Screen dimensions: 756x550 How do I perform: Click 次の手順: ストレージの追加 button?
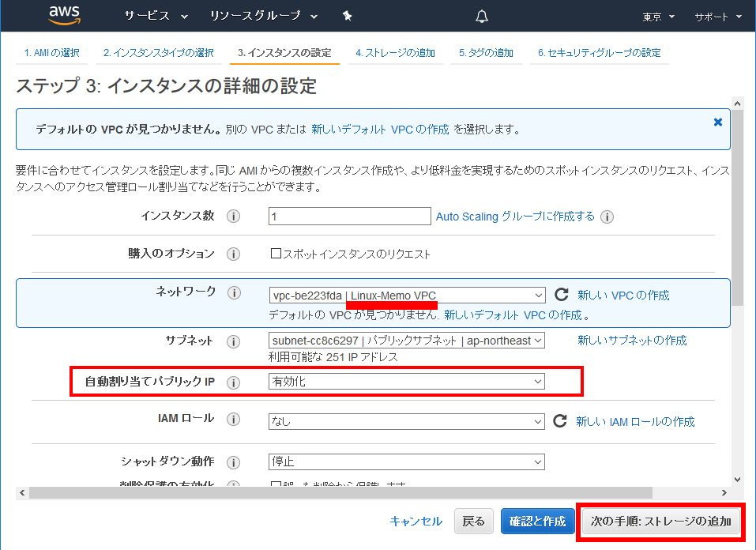point(660,522)
